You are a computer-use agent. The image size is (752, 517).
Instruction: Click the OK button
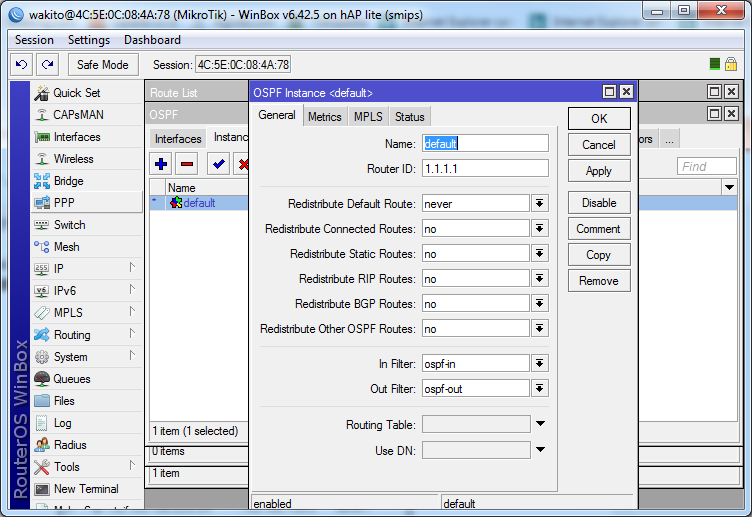(x=599, y=118)
